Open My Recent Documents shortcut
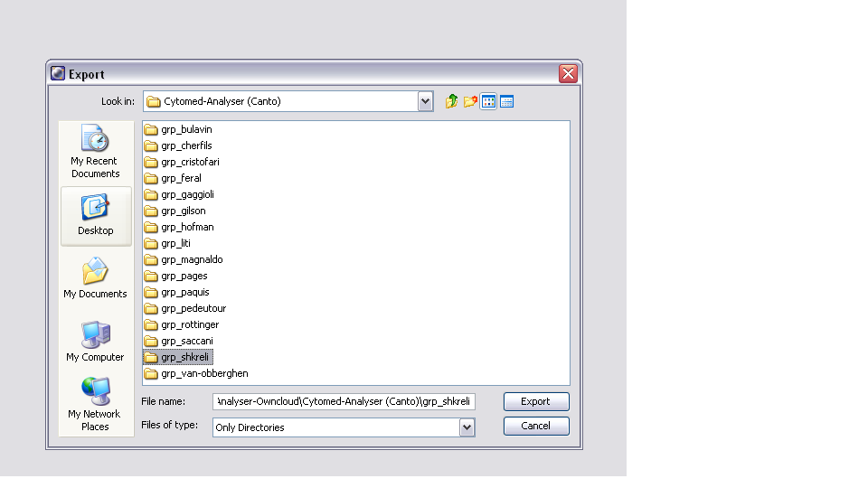This screenshot has height=488, width=868. pos(95,152)
